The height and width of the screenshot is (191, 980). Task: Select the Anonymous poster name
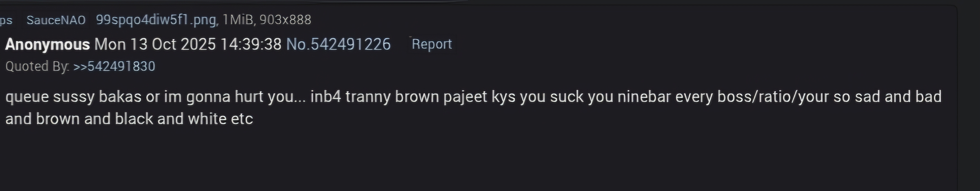tap(47, 44)
